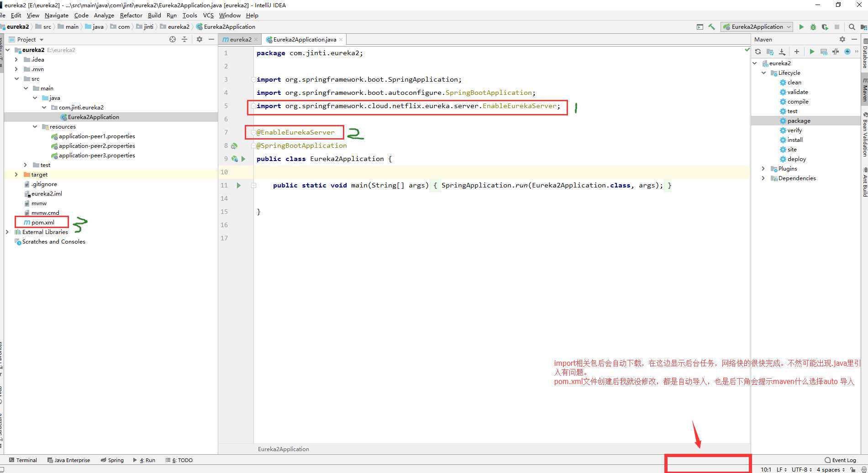Hide the Project tool window
The image size is (868, 473).
click(211, 39)
